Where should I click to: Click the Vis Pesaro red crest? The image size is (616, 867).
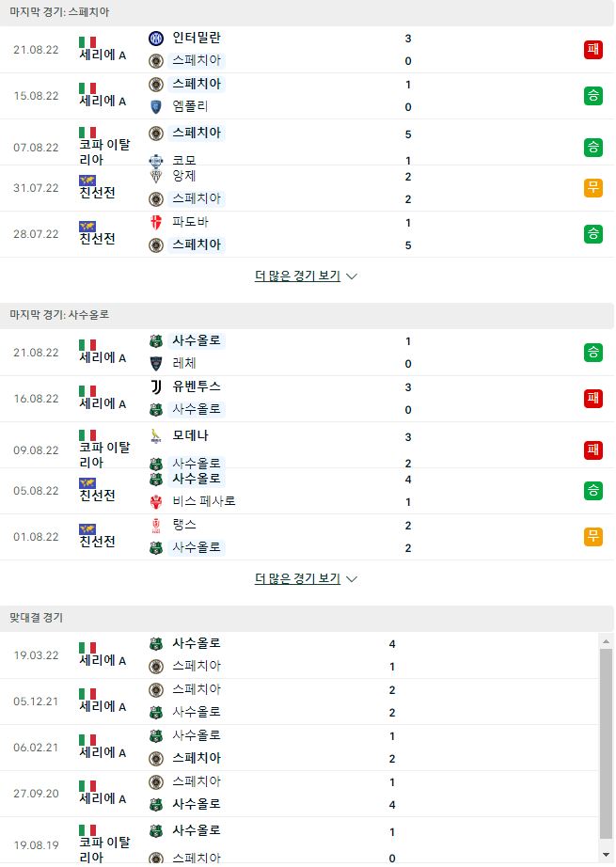(x=156, y=501)
